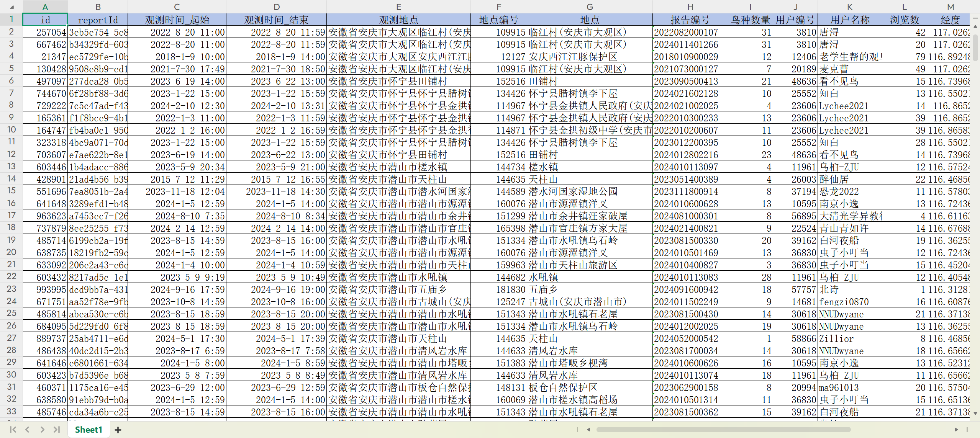980x438 pixels.
Task: Click horizontal scrollbar left arrow
Action: click(x=588, y=430)
